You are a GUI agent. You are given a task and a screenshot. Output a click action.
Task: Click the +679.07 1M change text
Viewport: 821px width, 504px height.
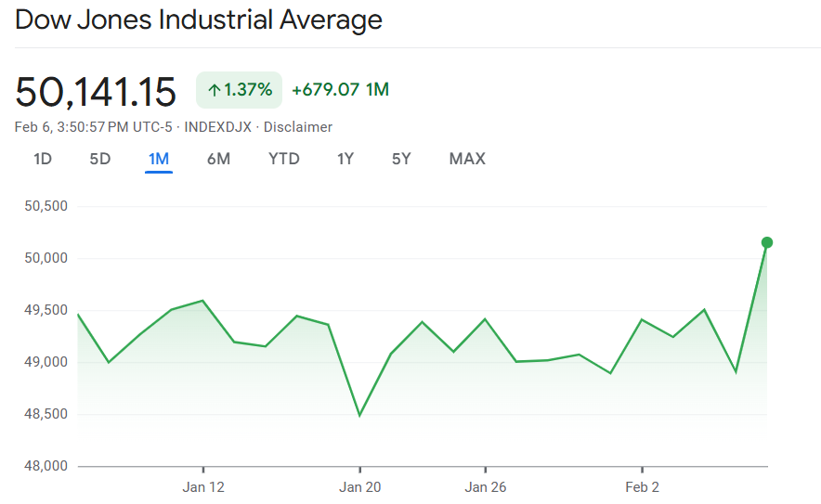[340, 90]
